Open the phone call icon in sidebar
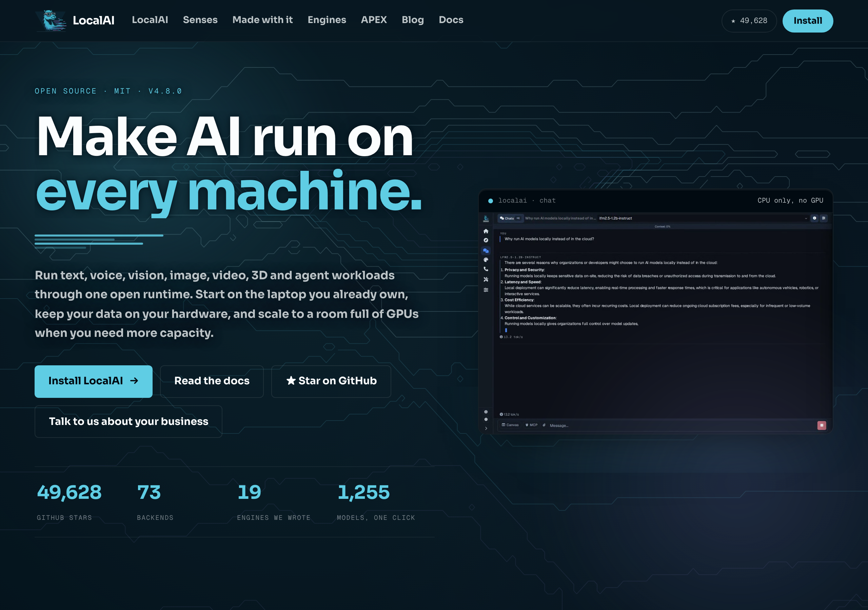The width and height of the screenshot is (868, 610). tap(486, 269)
